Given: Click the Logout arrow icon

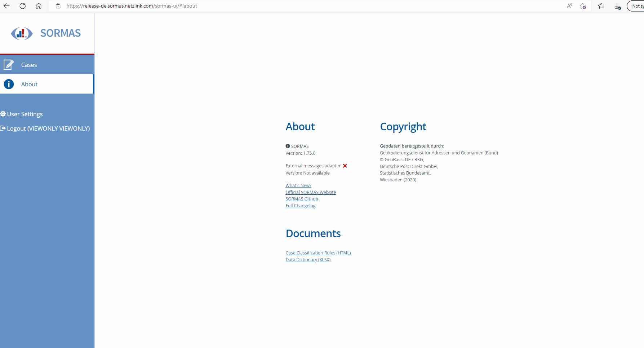Looking at the screenshot, I should click(3, 128).
